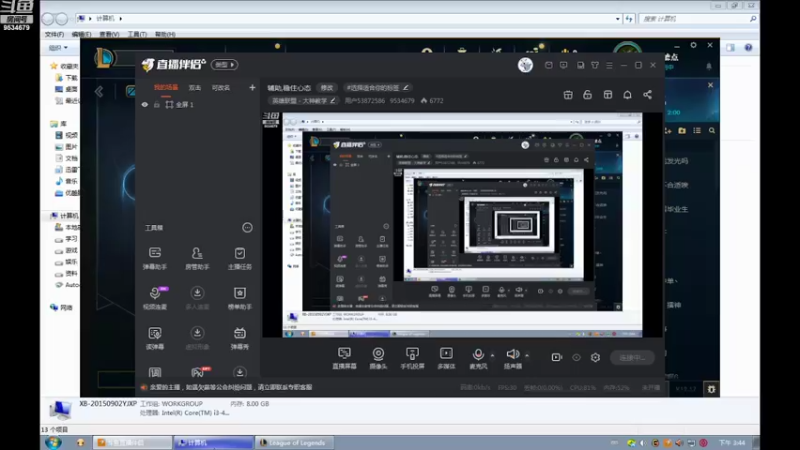This screenshot has width=800, height=450.
Task: Switch to 计算机 taskbar item
Action: (x=213, y=442)
